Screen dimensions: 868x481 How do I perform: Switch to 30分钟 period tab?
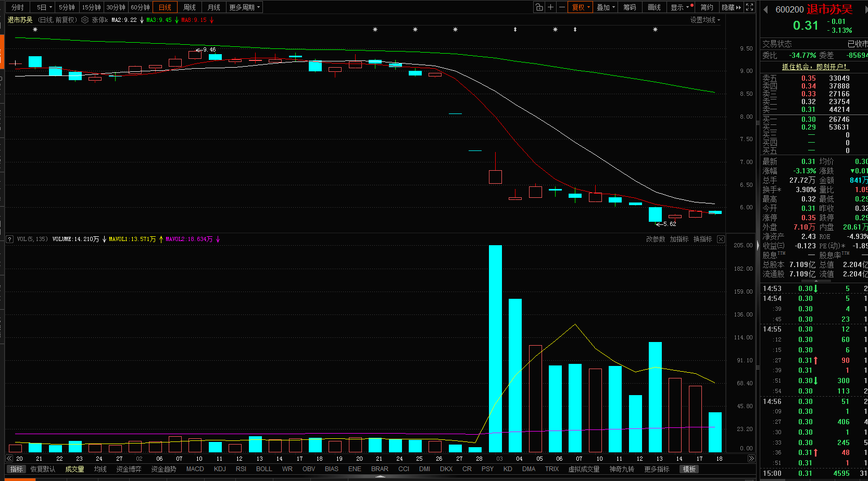(x=116, y=7)
